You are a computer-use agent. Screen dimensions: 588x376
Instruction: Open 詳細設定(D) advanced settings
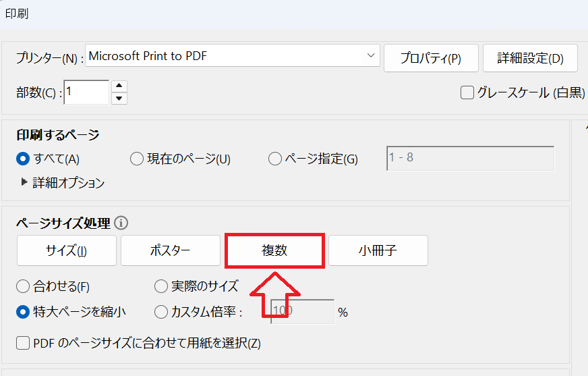pos(530,58)
